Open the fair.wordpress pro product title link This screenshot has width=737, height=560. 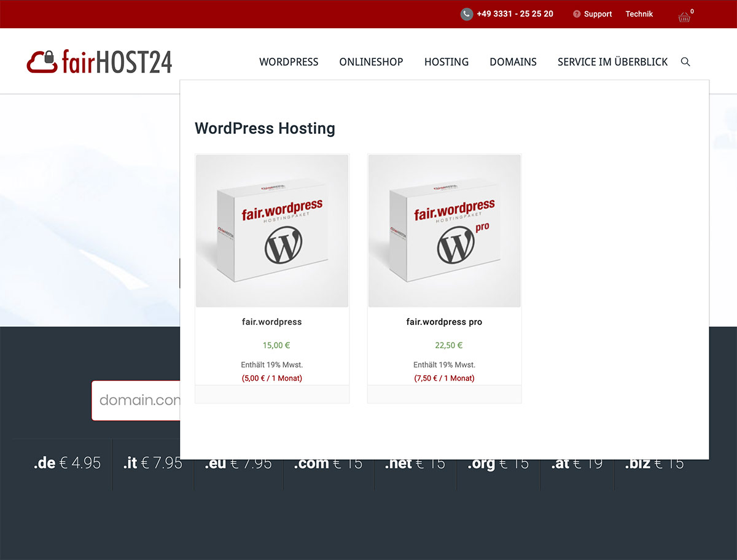point(444,322)
